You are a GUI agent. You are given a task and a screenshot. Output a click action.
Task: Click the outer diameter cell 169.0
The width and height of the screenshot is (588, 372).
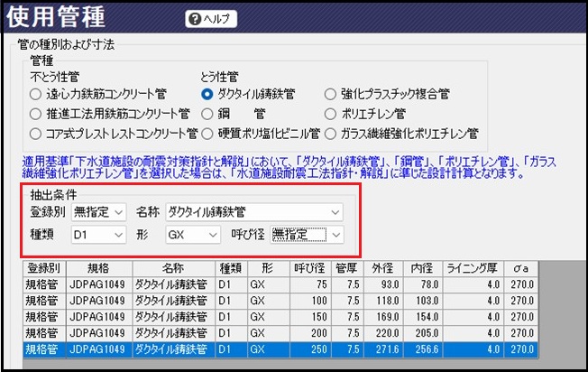pyautogui.click(x=383, y=317)
